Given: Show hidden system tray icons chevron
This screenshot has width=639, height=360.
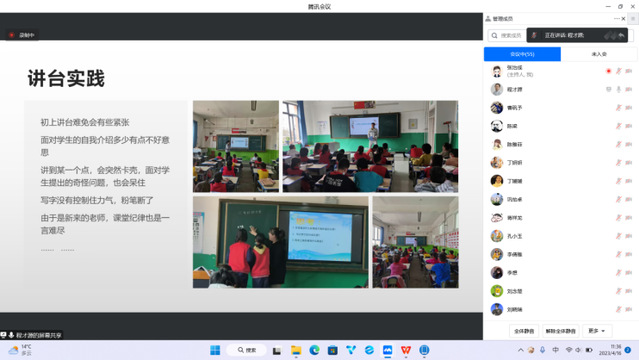Looking at the screenshot, I should 520,350.
